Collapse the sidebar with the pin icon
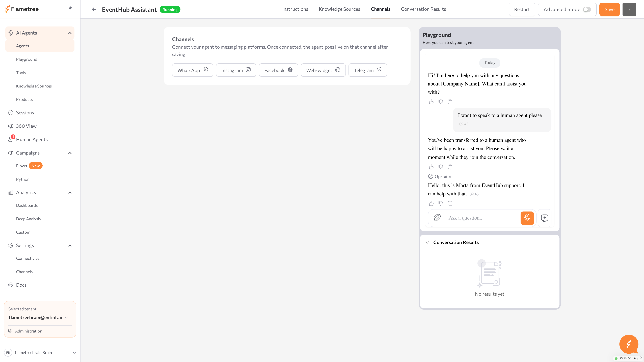 tap(71, 8)
